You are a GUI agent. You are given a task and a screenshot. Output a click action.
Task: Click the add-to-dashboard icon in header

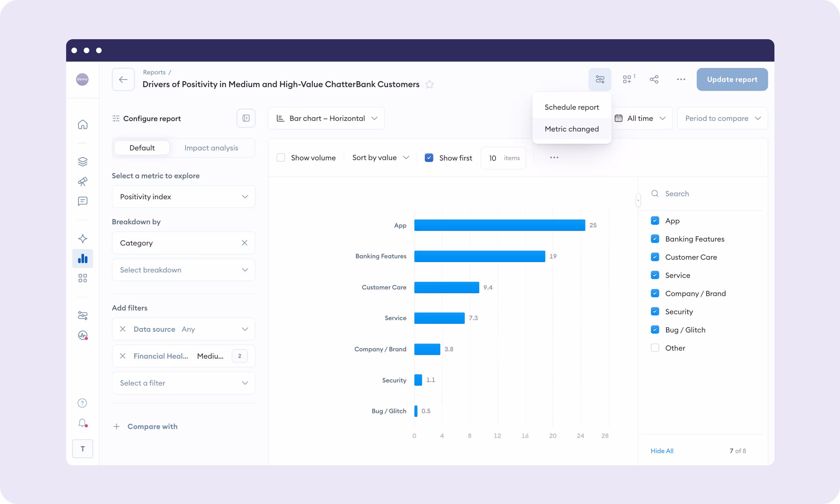627,80
